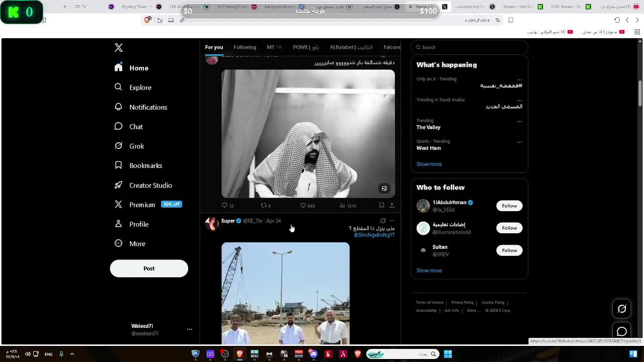Open Super's profile name on post

228,221
